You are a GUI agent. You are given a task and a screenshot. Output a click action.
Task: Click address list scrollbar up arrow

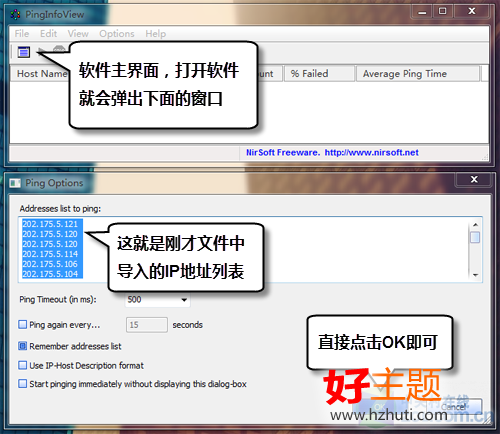coord(475,225)
